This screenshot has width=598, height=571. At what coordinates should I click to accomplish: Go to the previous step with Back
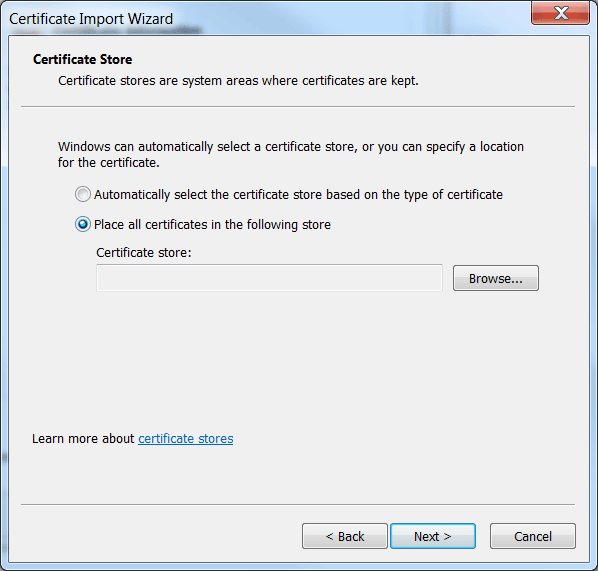345,536
